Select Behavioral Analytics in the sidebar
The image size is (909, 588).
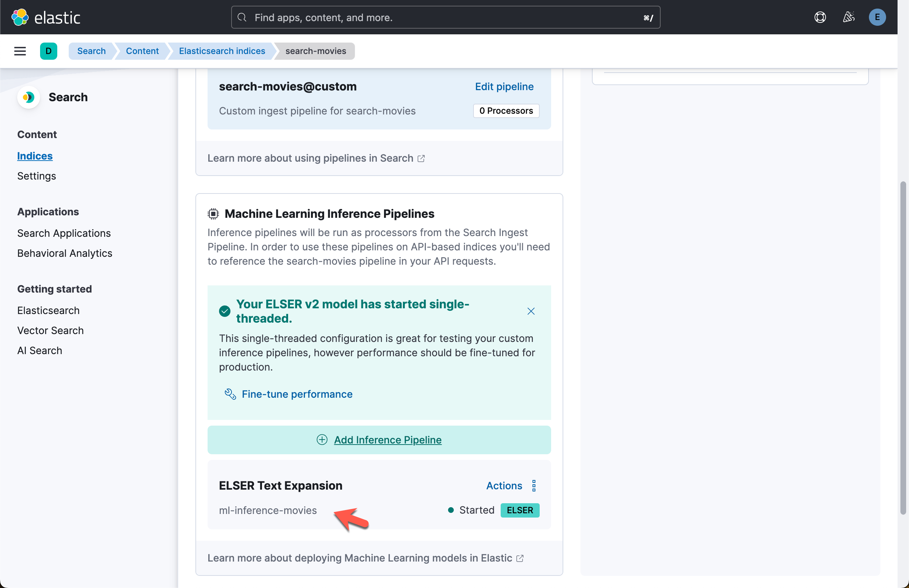click(64, 253)
